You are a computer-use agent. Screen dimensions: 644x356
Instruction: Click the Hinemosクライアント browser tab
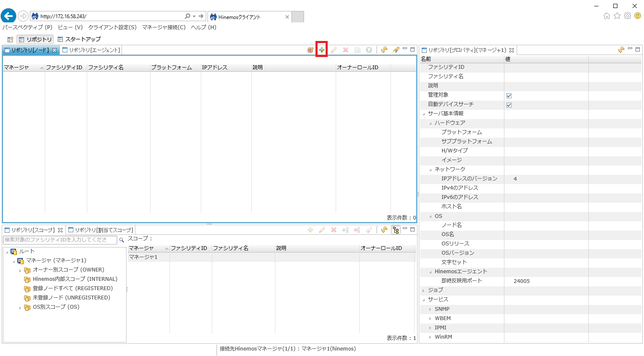coord(249,17)
